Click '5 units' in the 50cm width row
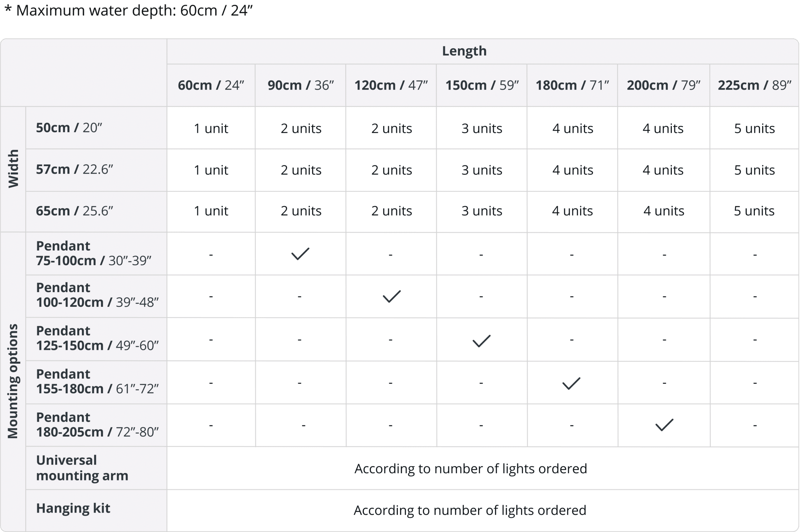 [754, 129]
